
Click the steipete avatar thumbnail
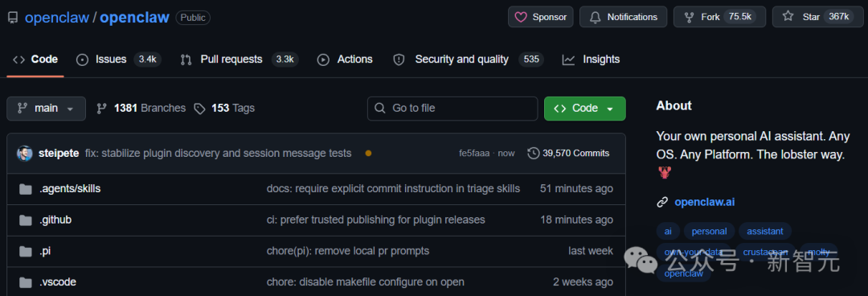click(x=25, y=154)
